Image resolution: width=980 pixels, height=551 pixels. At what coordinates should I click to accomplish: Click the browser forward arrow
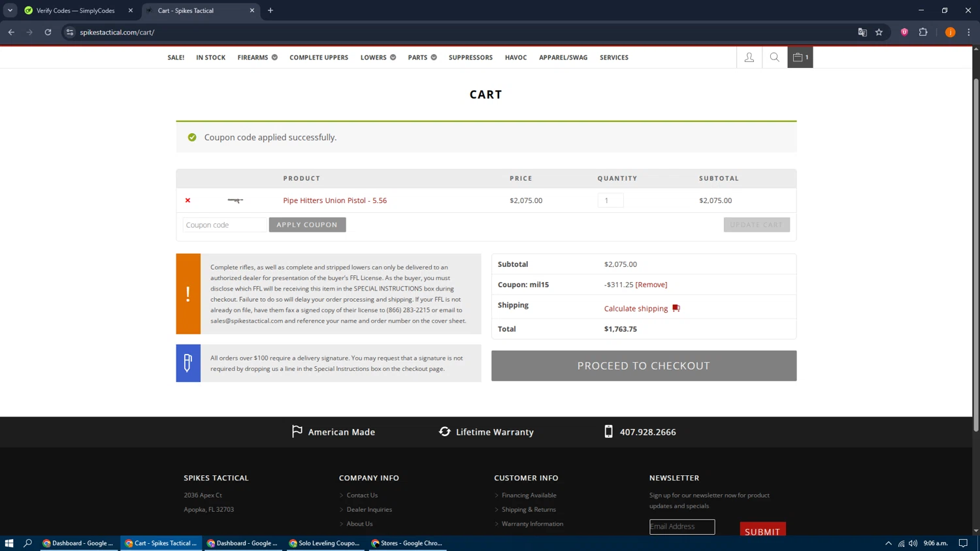tap(29, 32)
